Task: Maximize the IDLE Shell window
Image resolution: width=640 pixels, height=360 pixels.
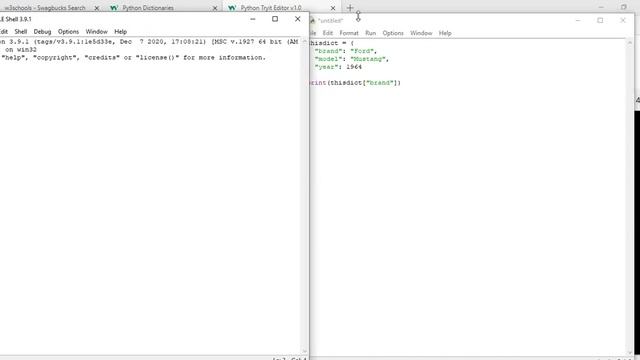Action: click(275, 19)
